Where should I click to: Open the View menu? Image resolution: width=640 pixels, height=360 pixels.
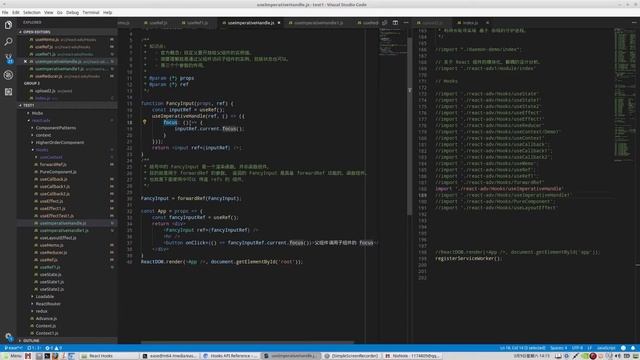point(49,13)
